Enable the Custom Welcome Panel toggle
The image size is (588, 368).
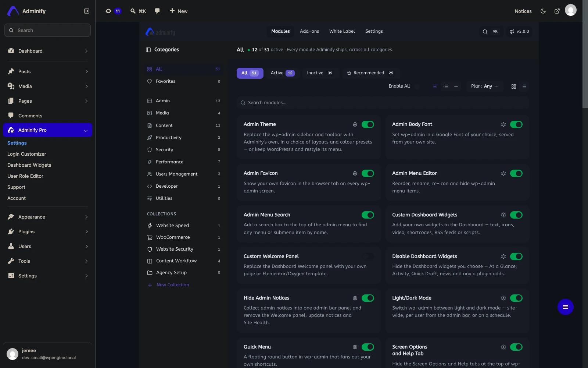click(x=368, y=256)
